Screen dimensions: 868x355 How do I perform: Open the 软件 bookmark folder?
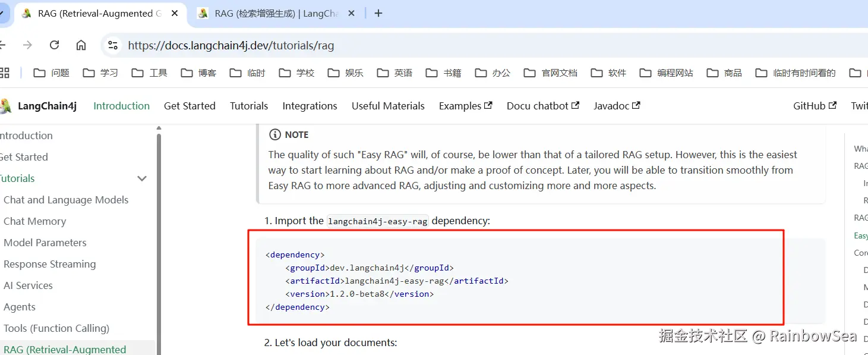click(x=608, y=73)
